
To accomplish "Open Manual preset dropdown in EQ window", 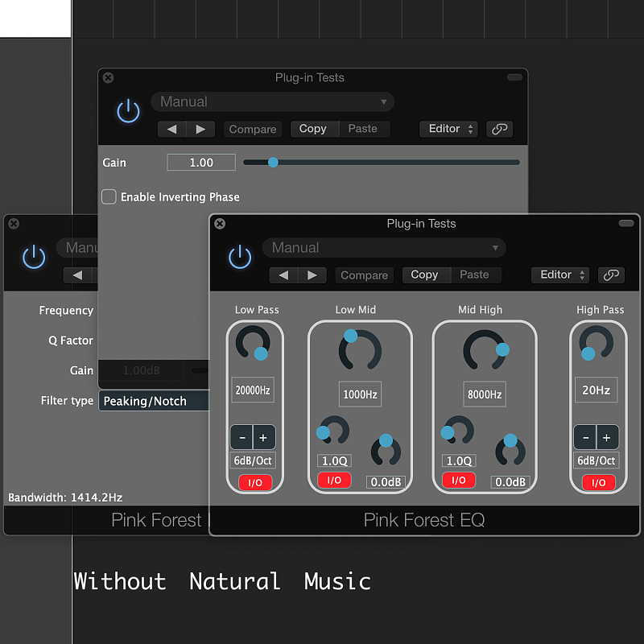I will pyautogui.click(x=384, y=248).
